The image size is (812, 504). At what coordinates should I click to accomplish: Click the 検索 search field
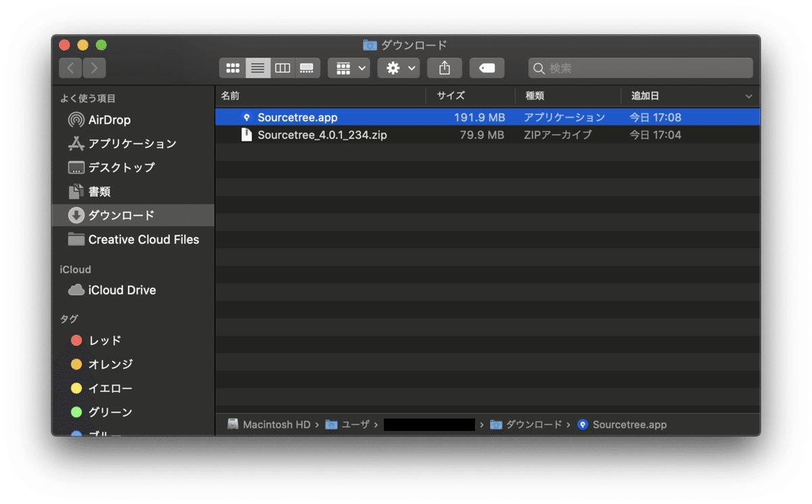(x=640, y=68)
